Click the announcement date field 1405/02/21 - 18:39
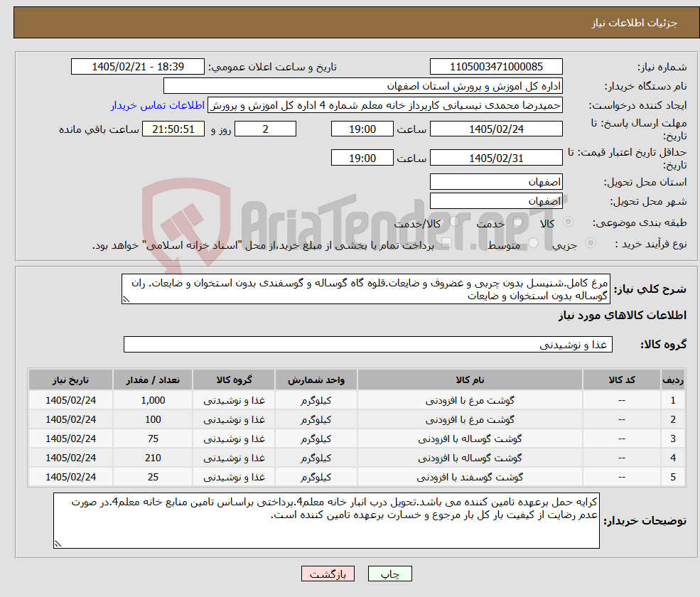The image size is (700, 597). tap(137, 67)
